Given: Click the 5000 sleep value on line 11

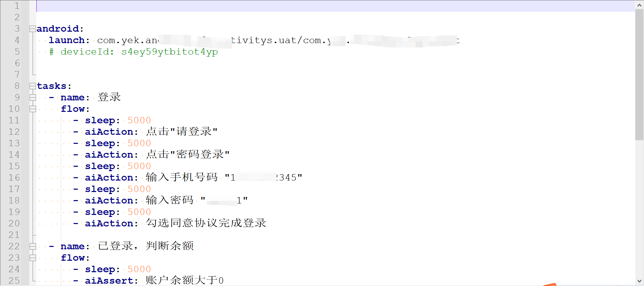Looking at the screenshot, I should [x=139, y=120].
